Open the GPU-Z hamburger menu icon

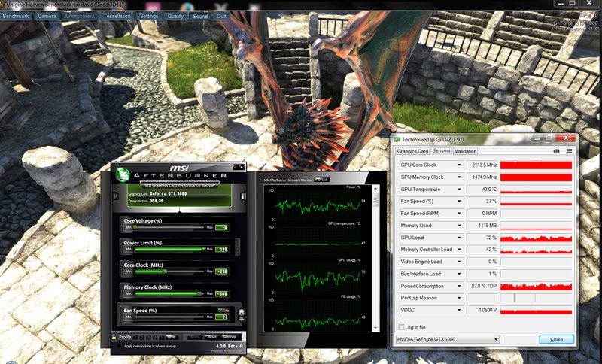(x=570, y=150)
